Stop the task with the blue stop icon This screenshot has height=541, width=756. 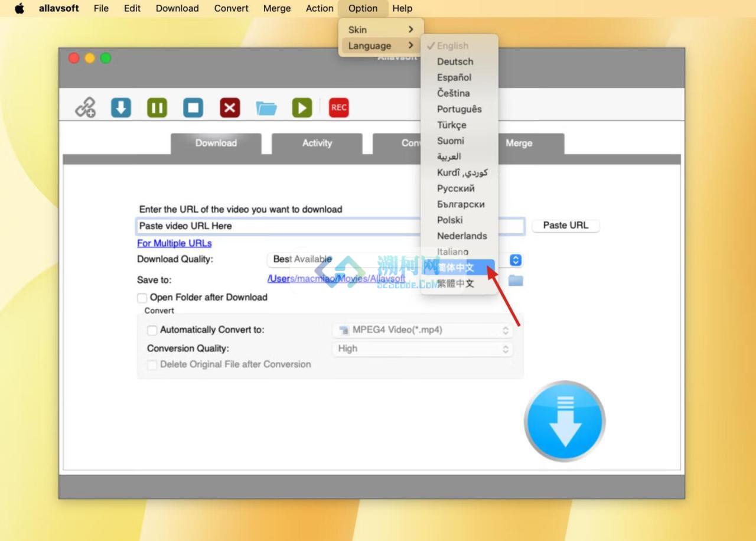coord(193,107)
